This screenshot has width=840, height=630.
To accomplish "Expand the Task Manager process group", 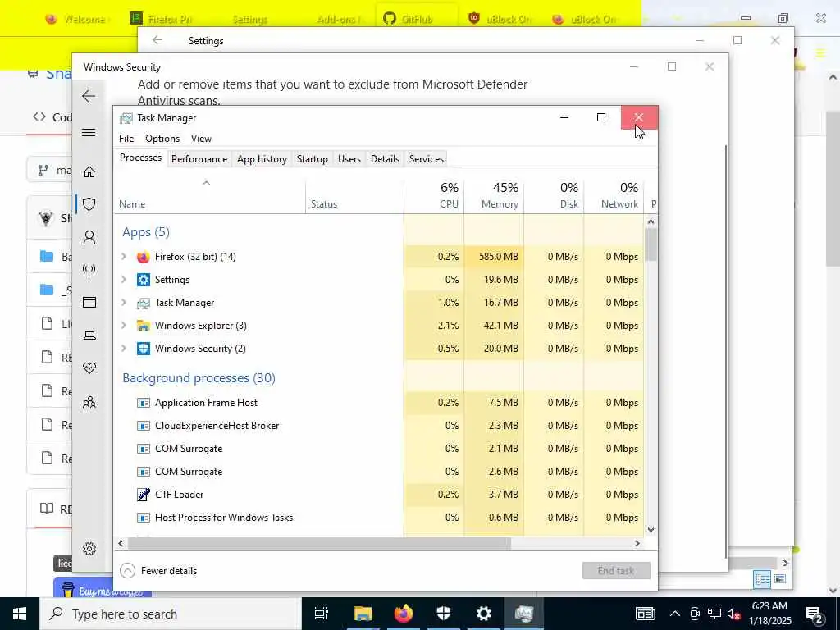I will click(124, 303).
